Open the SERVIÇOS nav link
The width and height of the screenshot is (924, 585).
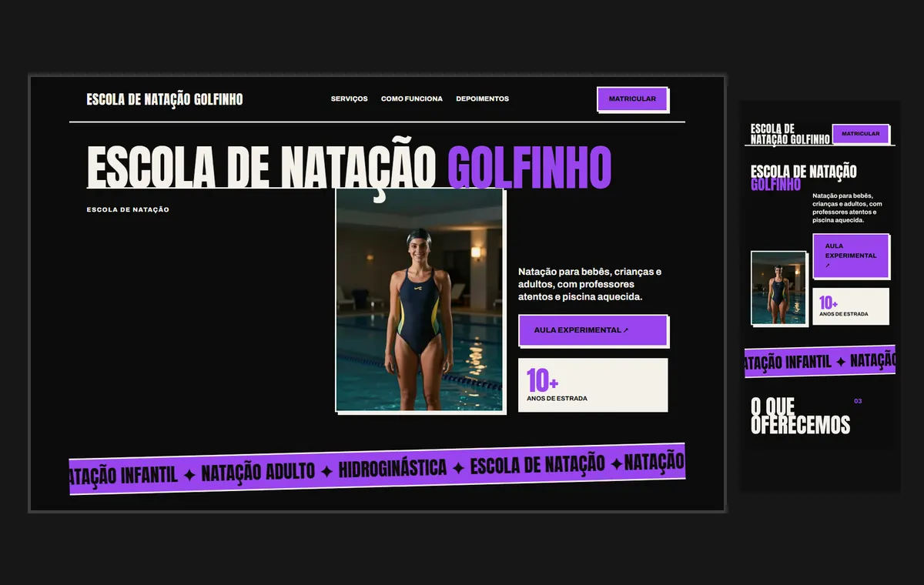pos(350,99)
